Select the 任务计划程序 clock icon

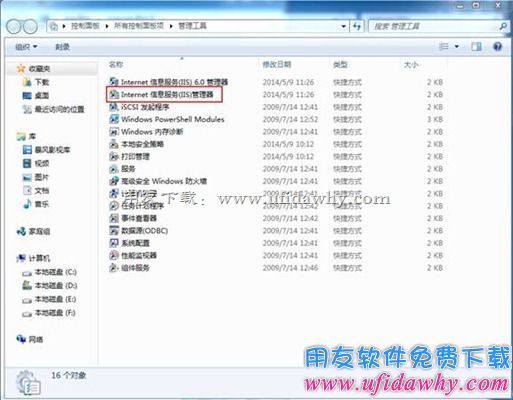click(114, 206)
